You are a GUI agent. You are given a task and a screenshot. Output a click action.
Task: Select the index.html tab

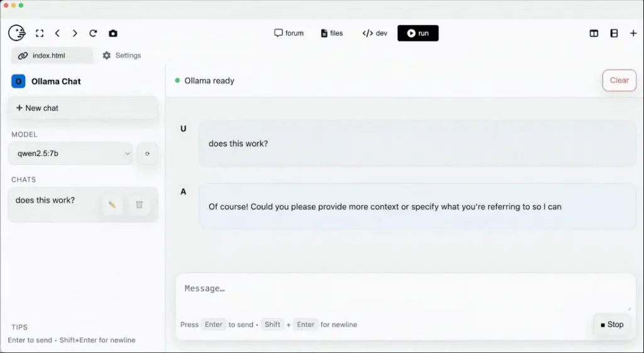[52, 55]
